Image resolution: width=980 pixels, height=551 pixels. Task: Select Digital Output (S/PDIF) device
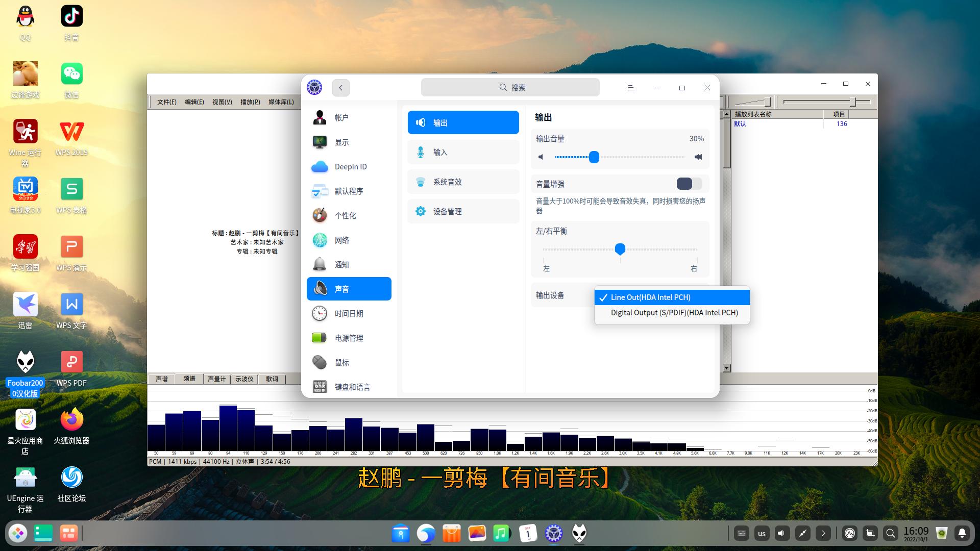click(674, 312)
